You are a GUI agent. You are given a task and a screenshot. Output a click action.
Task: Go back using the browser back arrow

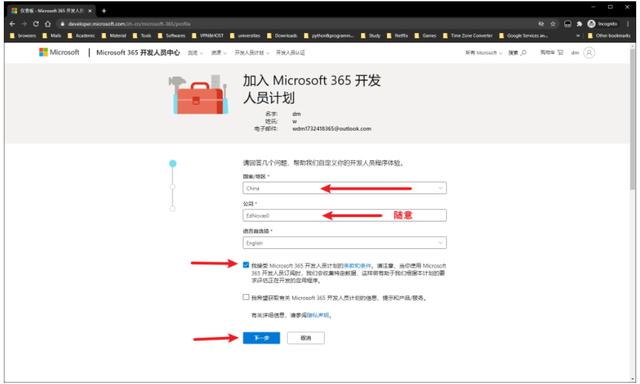[x=12, y=24]
